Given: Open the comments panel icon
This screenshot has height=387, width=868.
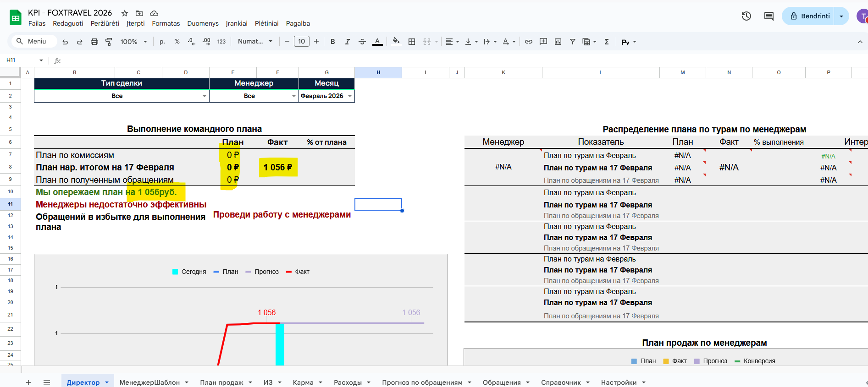Looking at the screenshot, I should (x=768, y=16).
